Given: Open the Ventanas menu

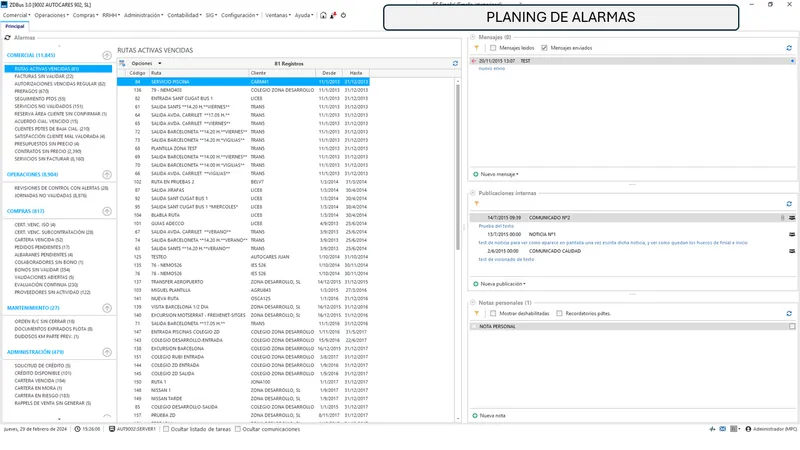Looking at the screenshot, I should [x=278, y=15].
